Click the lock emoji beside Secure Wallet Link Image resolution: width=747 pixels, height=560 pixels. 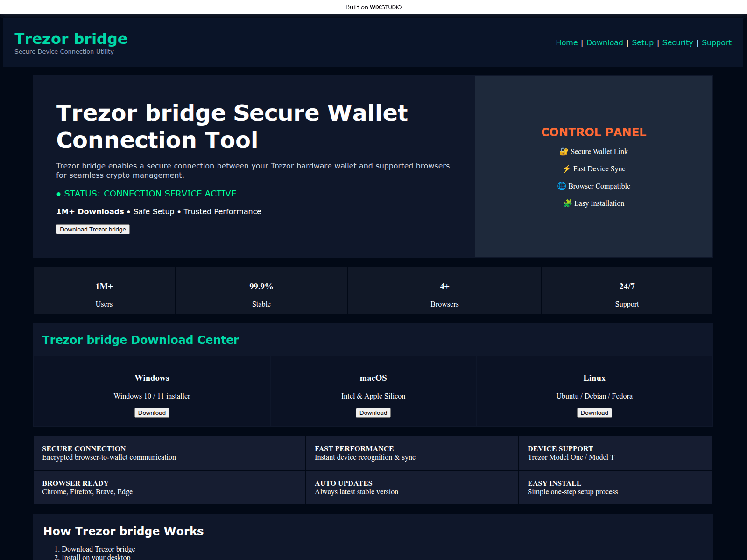click(x=564, y=152)
